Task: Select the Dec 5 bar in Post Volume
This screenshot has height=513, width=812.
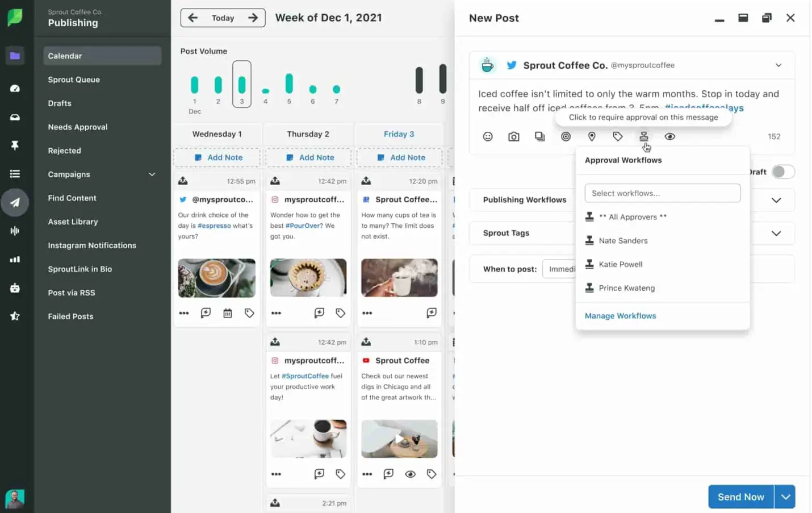Action: coord(289,84)
